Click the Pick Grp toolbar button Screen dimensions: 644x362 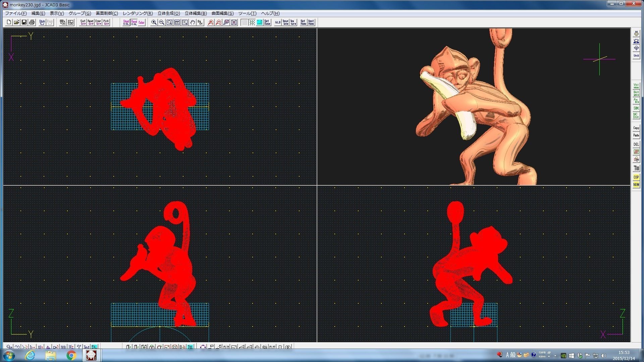(106, 22)
